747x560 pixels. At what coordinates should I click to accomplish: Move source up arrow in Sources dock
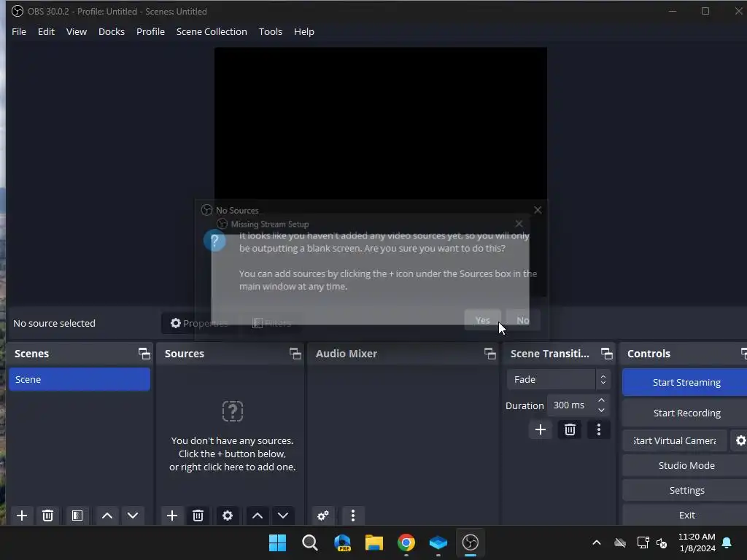258,516
